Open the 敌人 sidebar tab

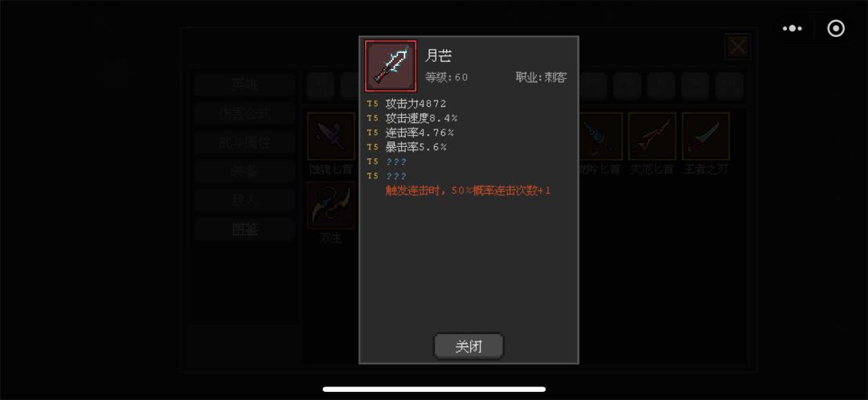(x=244, y=200)
